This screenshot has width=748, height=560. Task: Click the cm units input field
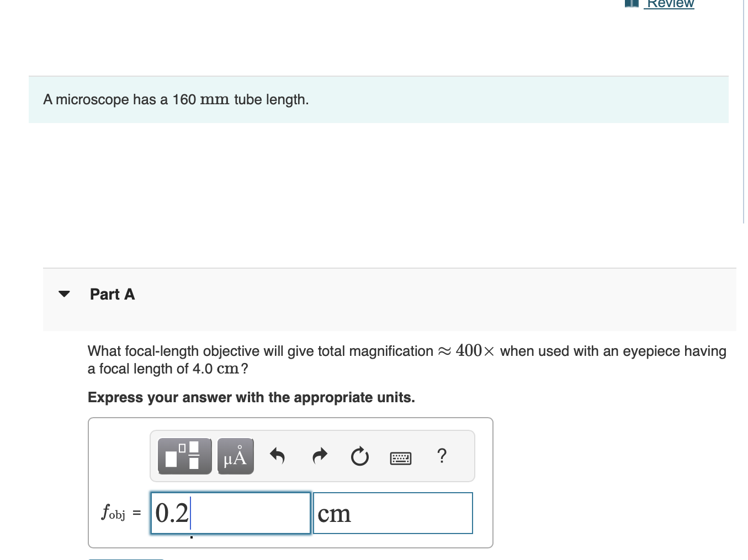coord(392,513)
